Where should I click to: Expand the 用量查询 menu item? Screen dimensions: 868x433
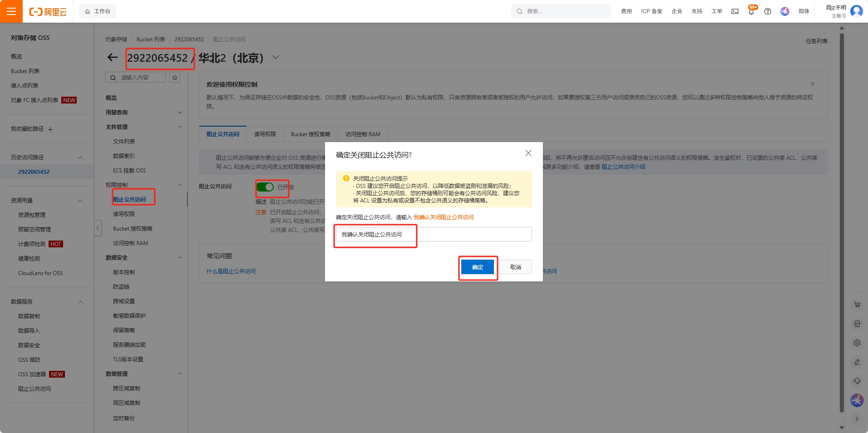tap(180, 113)
